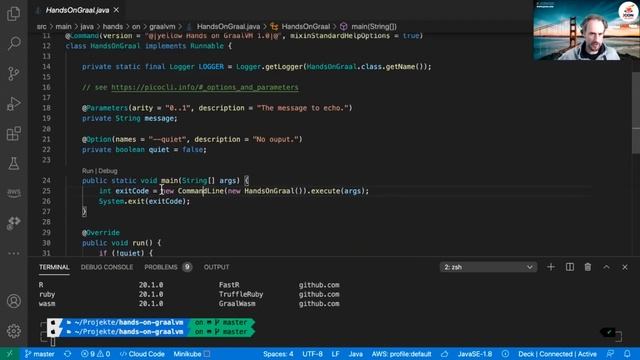This screenshot has height=360, width=640.
Task: Open the Run and Debug view
Action: pyautogui.click(x=13, y=104)
